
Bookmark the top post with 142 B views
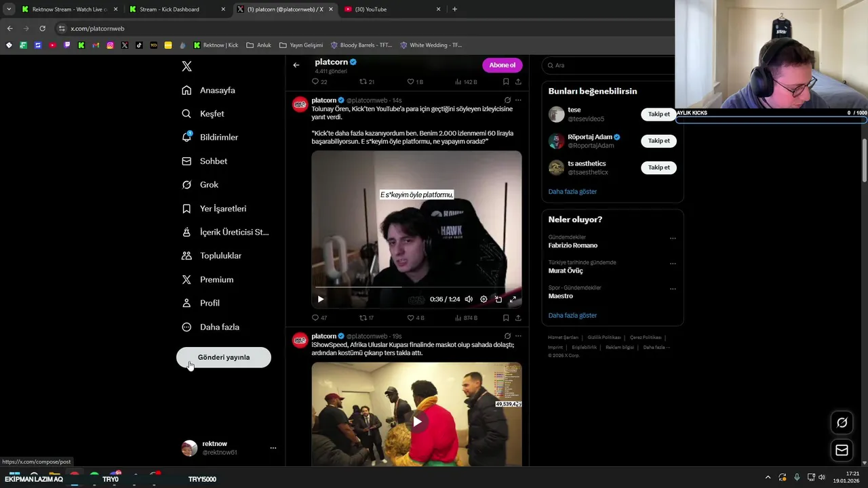click(x=506, y=81)
